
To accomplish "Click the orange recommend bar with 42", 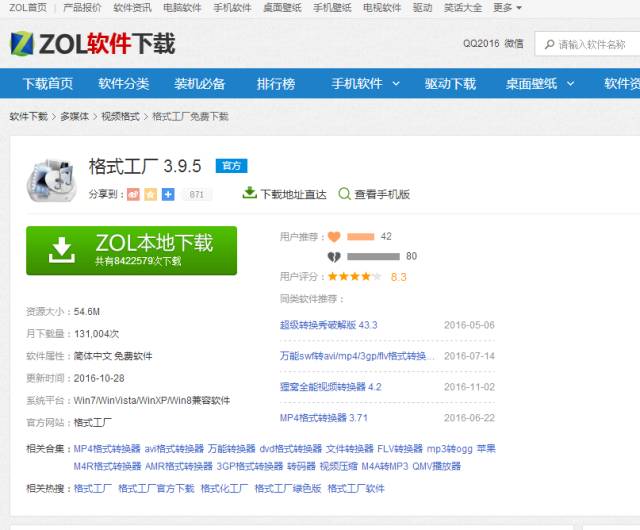I will click(x=360, y=236).
